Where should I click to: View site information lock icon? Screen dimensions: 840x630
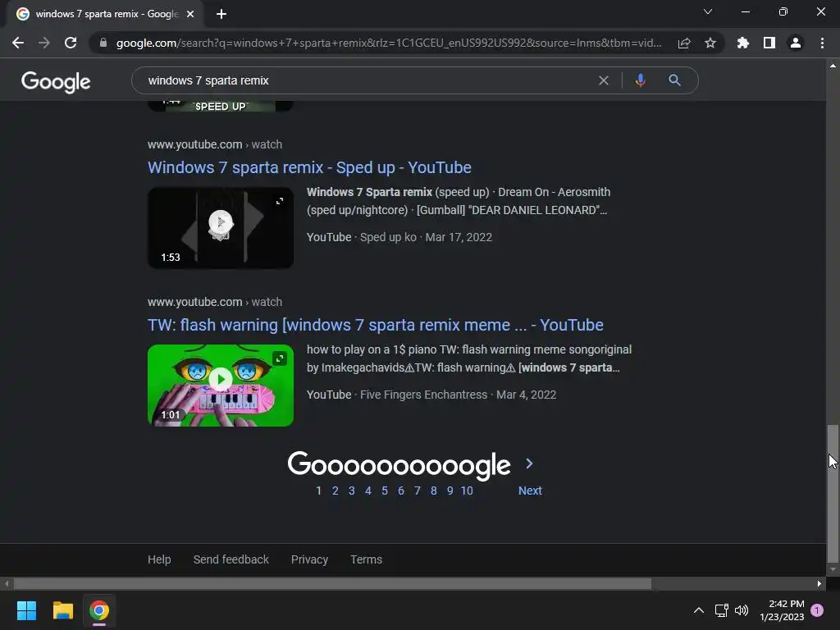pos(103,43)
